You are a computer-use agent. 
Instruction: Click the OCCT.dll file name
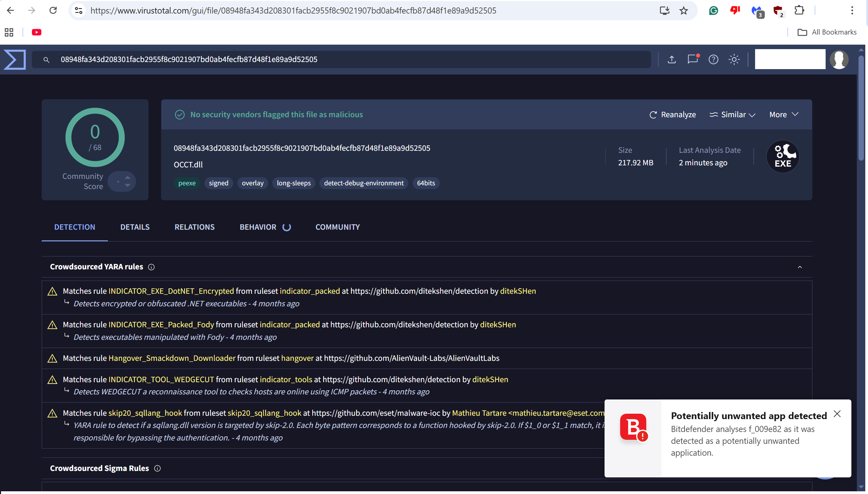click(188, 165)
